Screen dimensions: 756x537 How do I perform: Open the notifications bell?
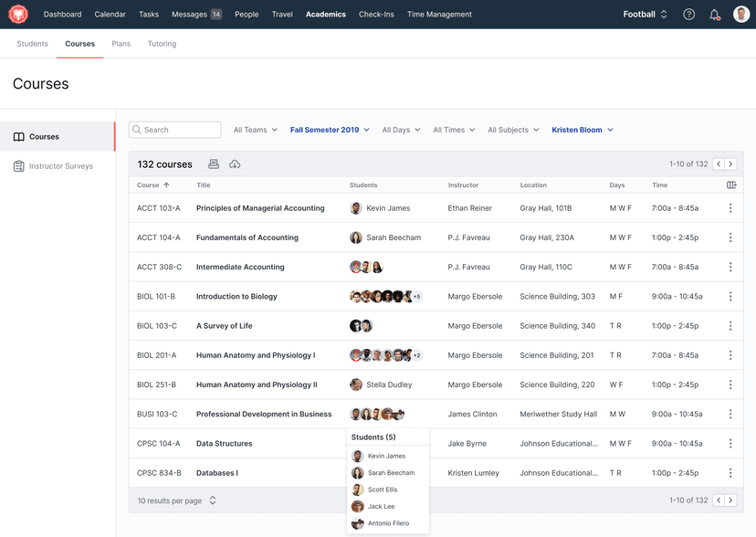(714, 14)
